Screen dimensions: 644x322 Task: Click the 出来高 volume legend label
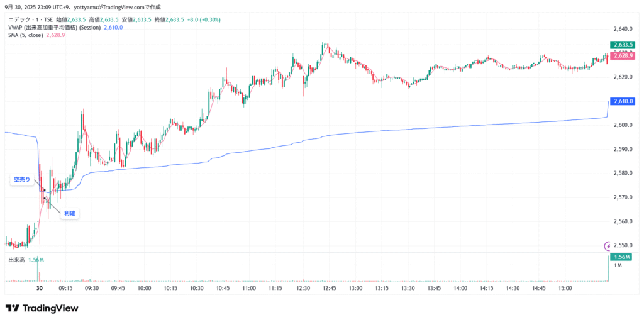pos(16,260)
